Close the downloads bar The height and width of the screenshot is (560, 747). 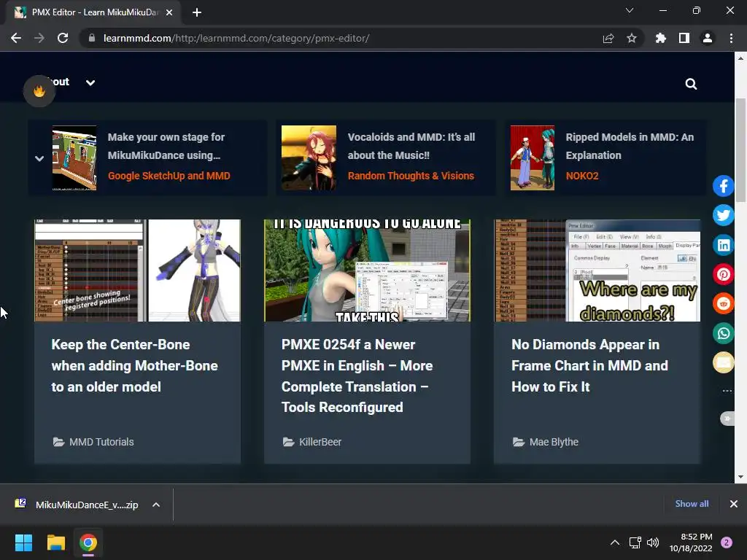click(x=734, y=504)
